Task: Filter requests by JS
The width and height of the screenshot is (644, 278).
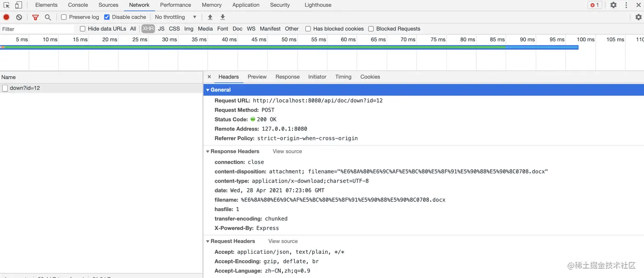Action: click(161, 29)
